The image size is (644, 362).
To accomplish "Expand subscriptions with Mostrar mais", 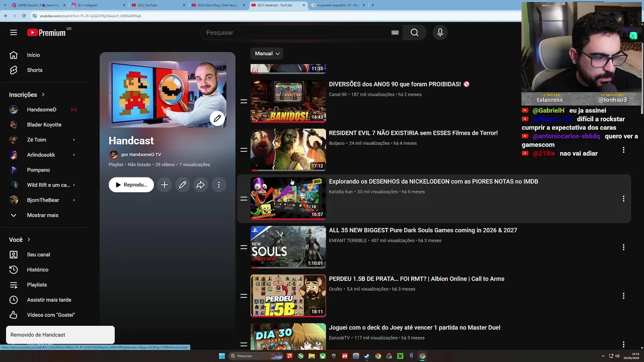I will pyautogui.click(x=43, y=215).
